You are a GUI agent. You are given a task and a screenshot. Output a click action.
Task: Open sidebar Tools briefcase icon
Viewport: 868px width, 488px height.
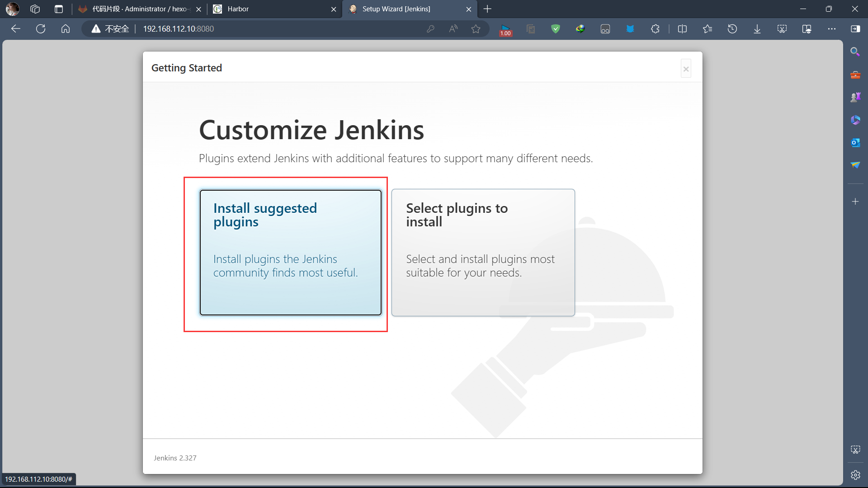855,75
